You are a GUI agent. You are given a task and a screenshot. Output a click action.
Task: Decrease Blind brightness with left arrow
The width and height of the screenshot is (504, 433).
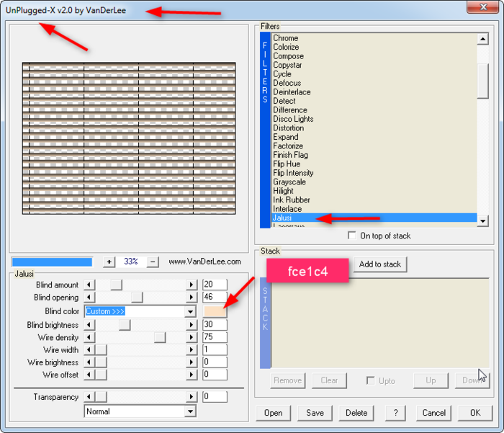(x=89, y=325)
